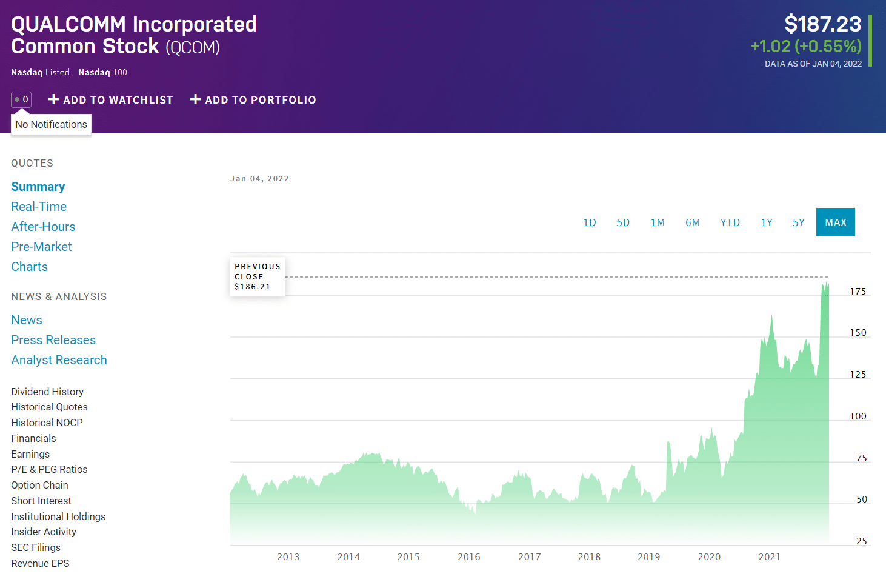
Task: View Dividend History
Action: (47, 392)
